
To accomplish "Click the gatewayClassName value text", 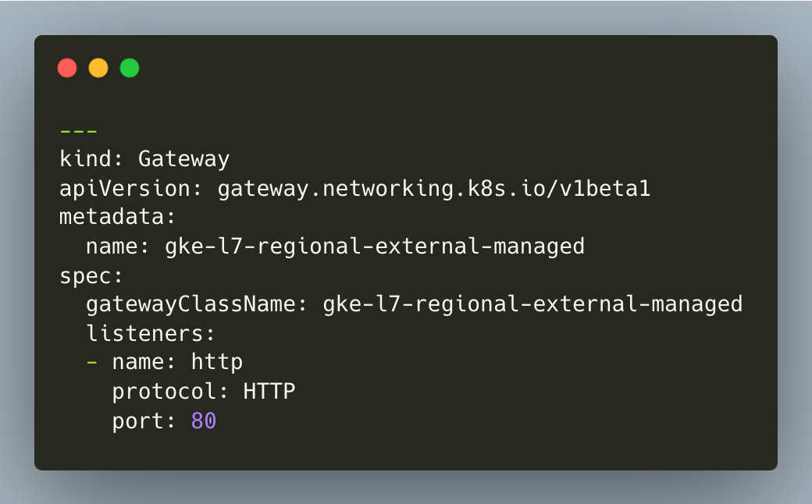I will click(532, 303).
